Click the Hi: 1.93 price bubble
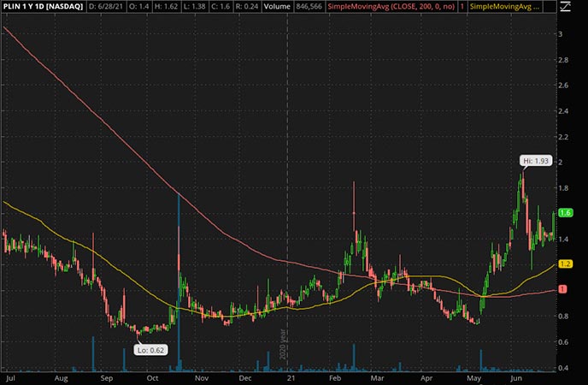The height and width of the screenshot is (385, 588). point(536,161)
